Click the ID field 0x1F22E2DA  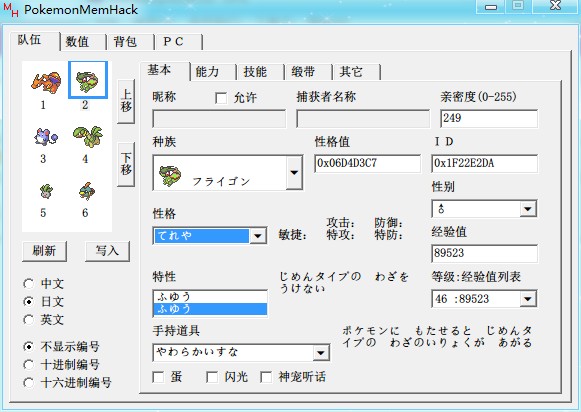[x=484, y=164]
